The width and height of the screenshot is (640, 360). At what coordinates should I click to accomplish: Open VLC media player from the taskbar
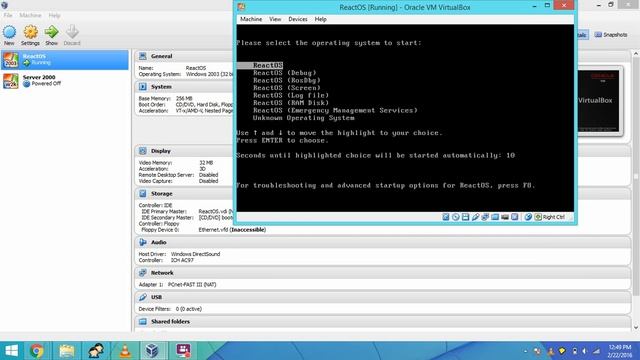(125, 351)
